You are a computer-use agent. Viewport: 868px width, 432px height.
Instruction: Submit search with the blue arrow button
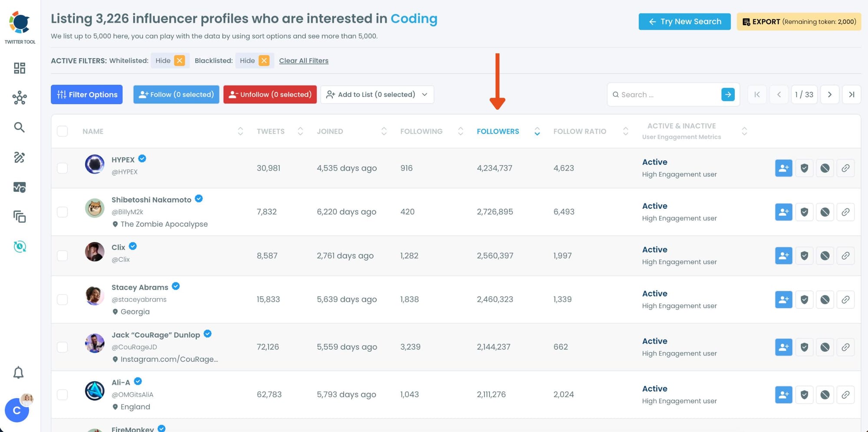tap(728, 94)
